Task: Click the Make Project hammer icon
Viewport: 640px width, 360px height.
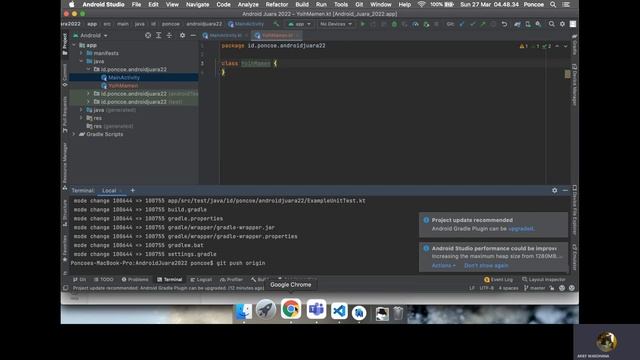Action: [276, 24]
